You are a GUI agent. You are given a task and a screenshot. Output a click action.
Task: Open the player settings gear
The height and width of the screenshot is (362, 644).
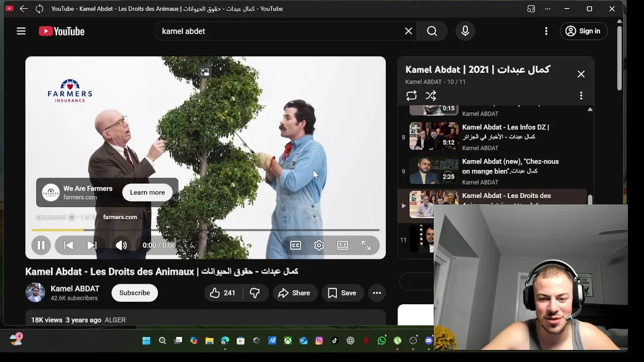(x=319, y=245)
